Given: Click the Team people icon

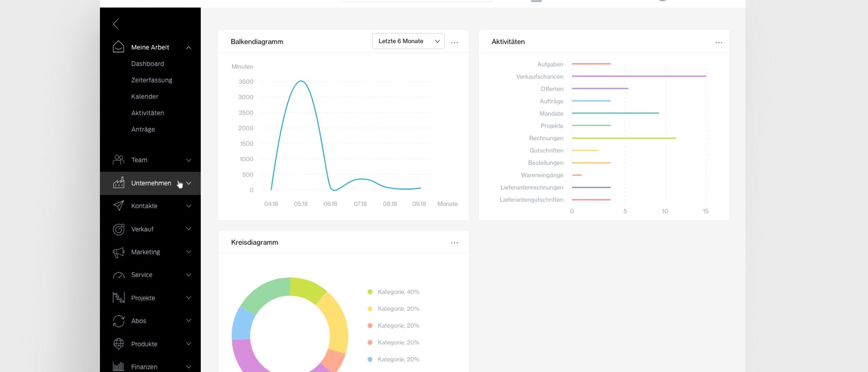Looking at the screenshot, I should (x=118, y=160).
